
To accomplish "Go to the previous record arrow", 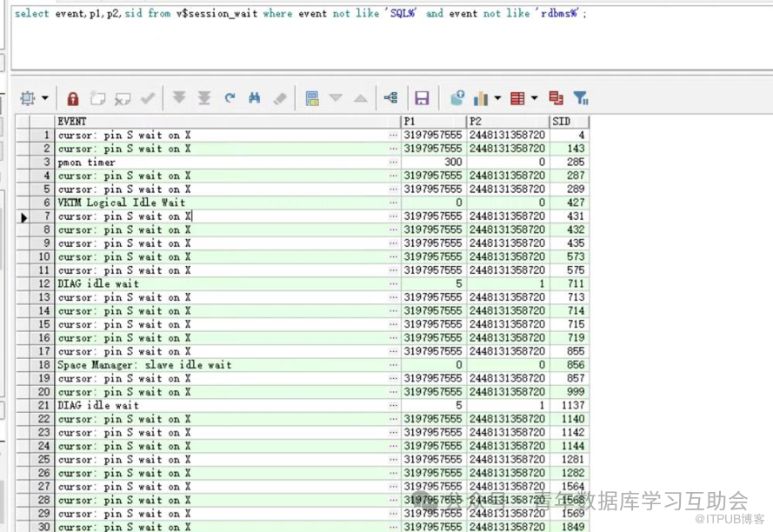I will pyautogui.click(x=361, y=98).
